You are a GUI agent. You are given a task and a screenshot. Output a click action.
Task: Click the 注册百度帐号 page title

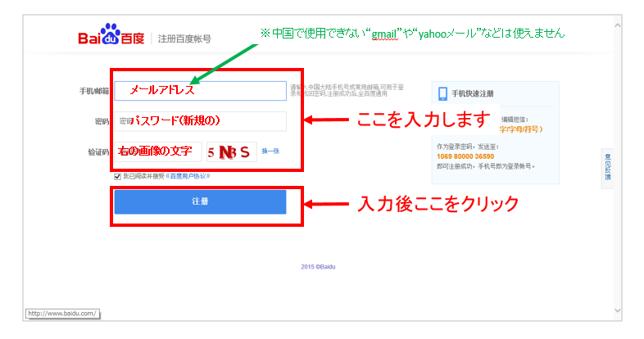pyautogui.click(x=184, y=39)
